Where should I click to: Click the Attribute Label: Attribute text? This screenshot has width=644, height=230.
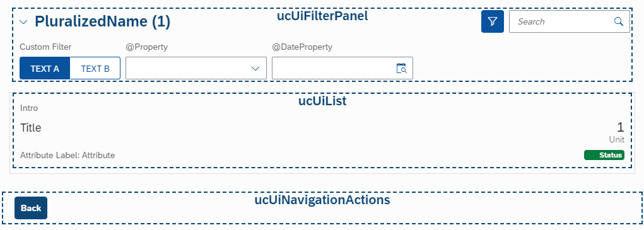(x=67, y=156)
